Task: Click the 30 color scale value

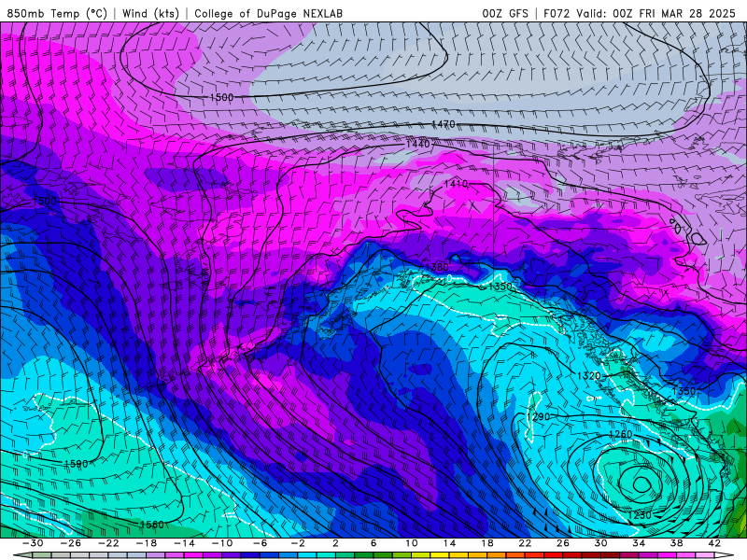Action: pos(600,543)
